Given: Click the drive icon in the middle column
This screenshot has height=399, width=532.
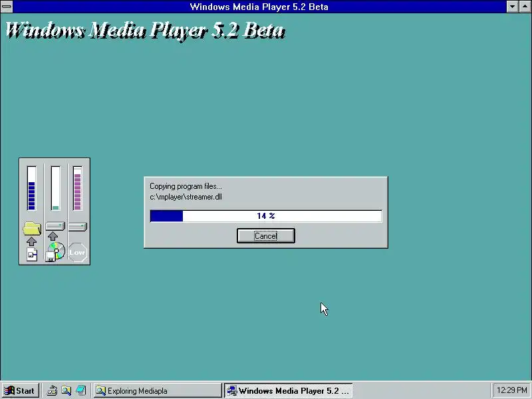Looking at the screenshot, I should pyautogui.click(x=55, y=226).
